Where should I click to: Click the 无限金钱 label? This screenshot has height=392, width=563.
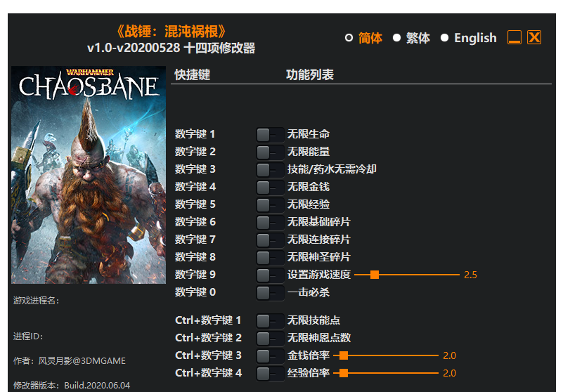pyautogui.click(x=309, y=187)
